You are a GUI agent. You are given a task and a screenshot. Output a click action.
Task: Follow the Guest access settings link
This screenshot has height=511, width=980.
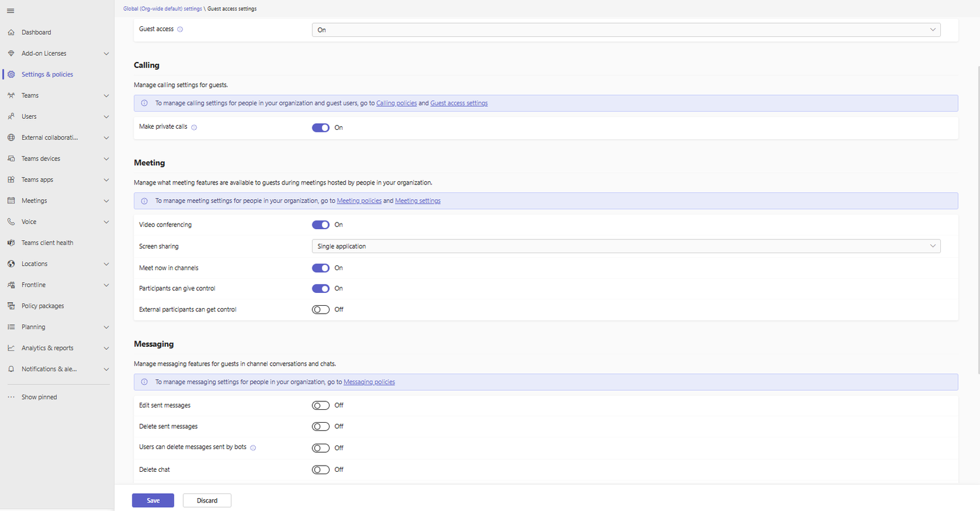pos(459,103)
